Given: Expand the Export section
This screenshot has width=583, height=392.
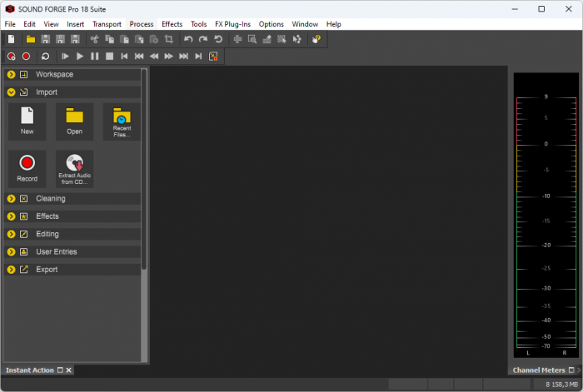Looking at the screenshot, I should pyautogui.click(x=12, y=270).
